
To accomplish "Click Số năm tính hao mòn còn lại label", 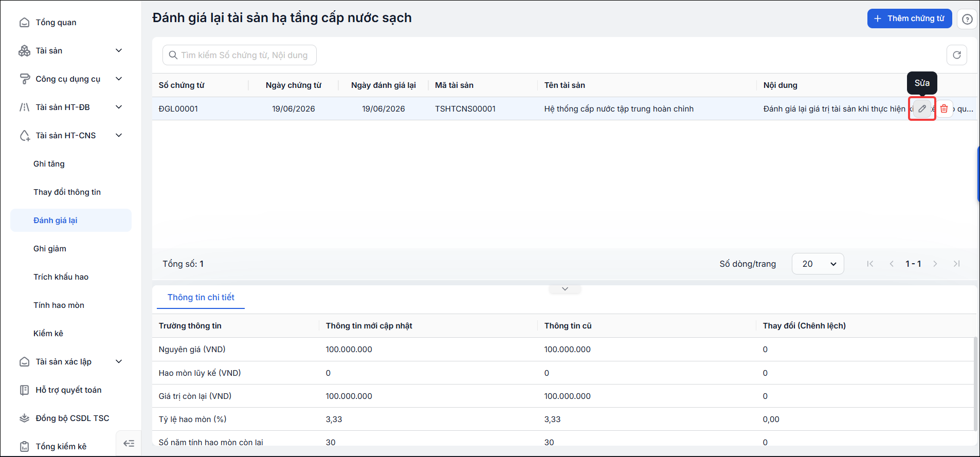I will pyautogui.click(x=211, y=443).
